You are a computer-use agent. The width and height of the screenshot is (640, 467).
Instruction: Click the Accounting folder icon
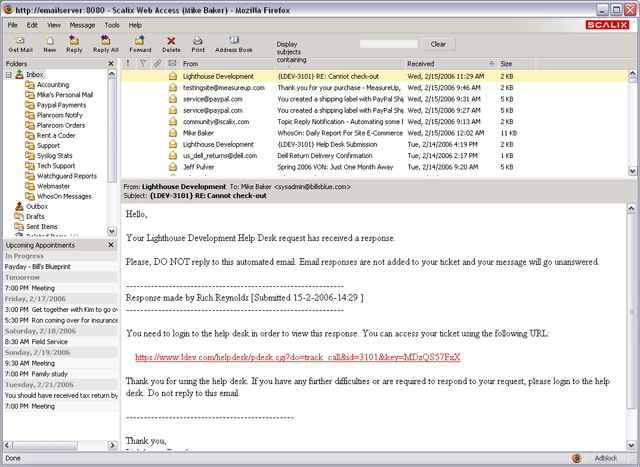(29, 85)
